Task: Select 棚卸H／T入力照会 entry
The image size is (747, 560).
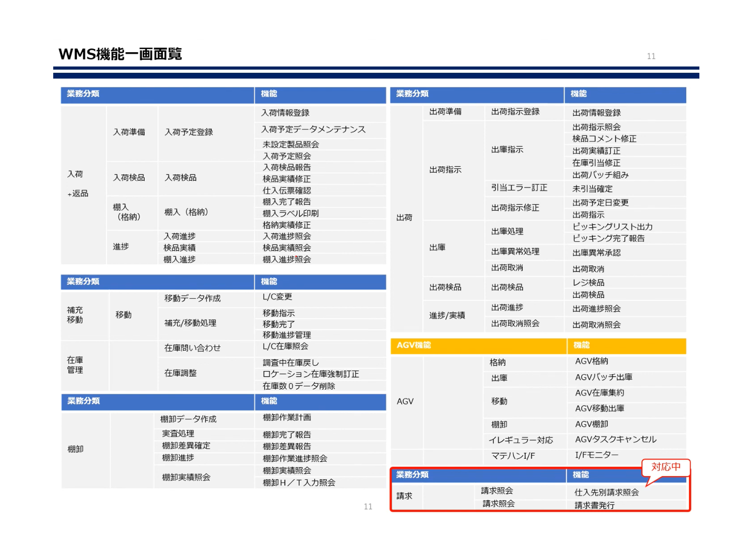Action: click(299, 483)
